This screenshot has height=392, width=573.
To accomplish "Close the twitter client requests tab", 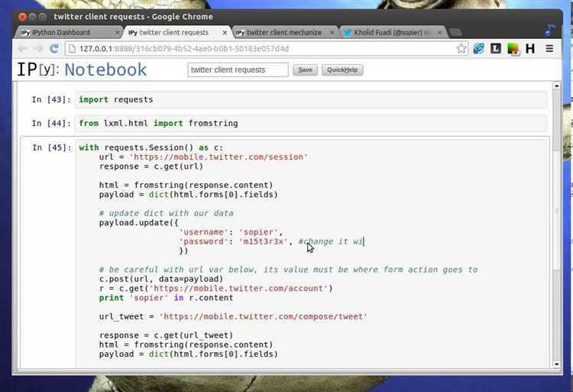I will coord(225,33).
